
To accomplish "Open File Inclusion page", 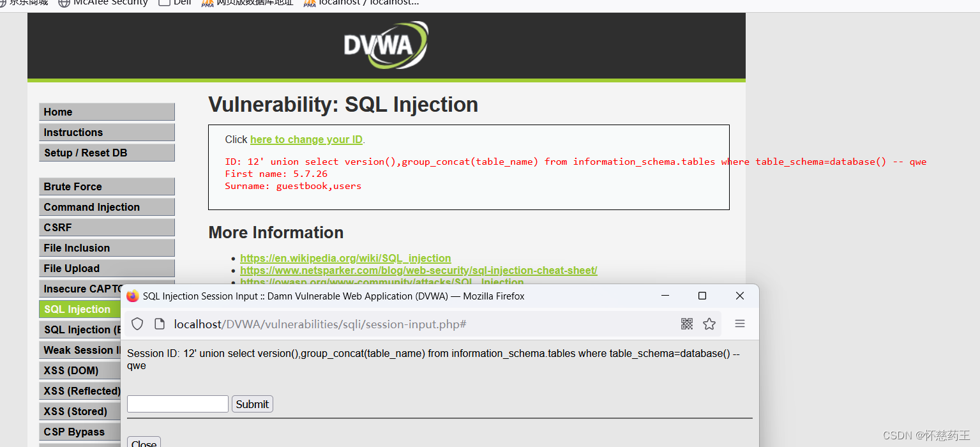I will pos(107,248).
